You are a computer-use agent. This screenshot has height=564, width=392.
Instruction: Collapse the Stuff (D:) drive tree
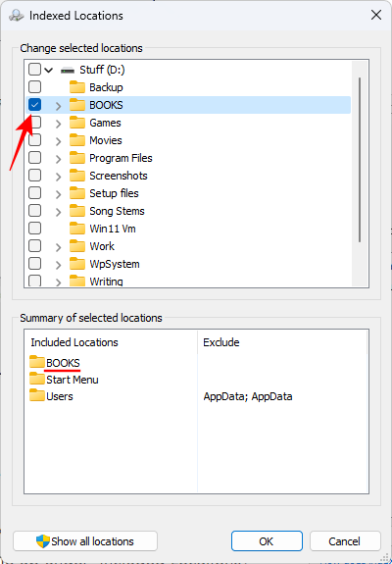click(48, 71)
